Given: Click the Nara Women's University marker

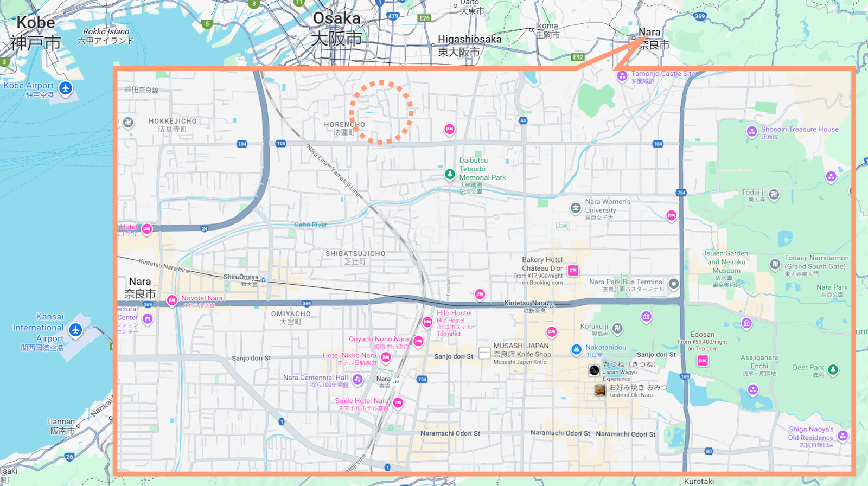Looking at the screenshot, I should (576, 208).
